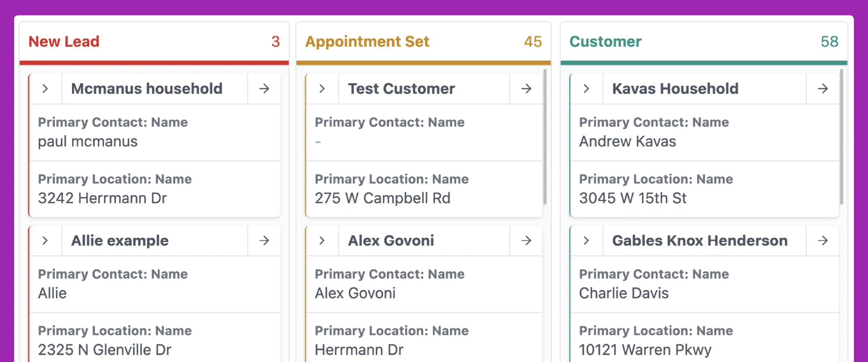Viewport: 868px width, 362px height.
Task: Expand the Gables Knox Henderson card
Action: (586, 241)
